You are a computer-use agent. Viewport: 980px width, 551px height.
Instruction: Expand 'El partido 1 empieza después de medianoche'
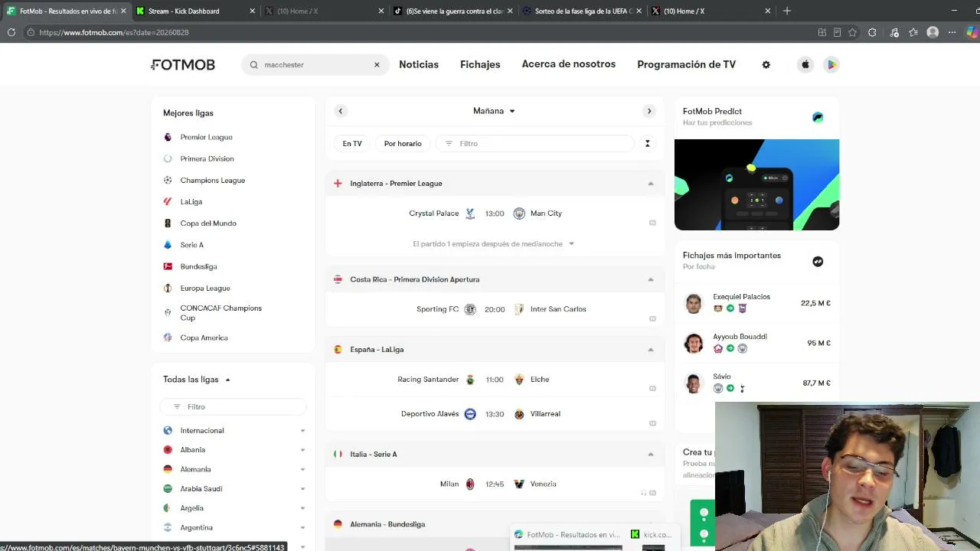(494, 244)
